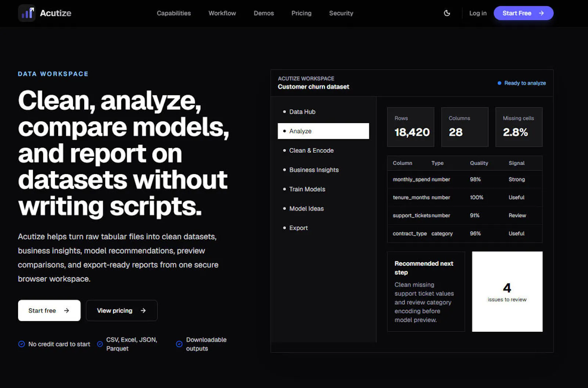The image size is (588, 388).
Task: Go to the Demos nav item
Action: (264, 13)
